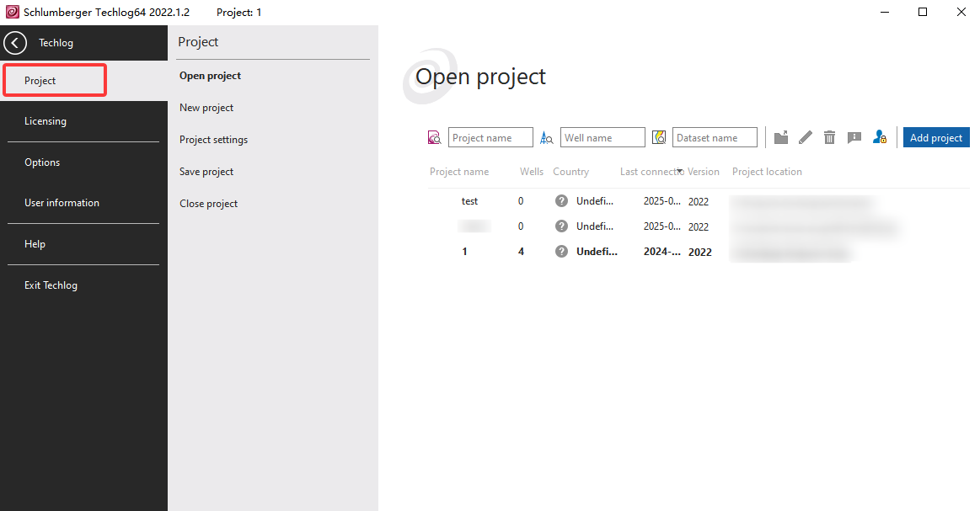Click the user lock permissions icon
Viewport: 980px width, 511px height.
[x=880, y=137]
